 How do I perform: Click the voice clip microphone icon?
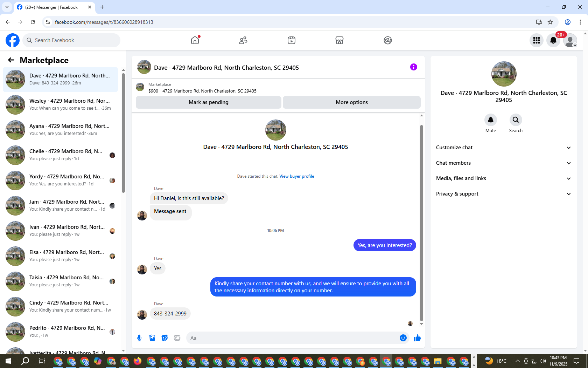point(139,338)
